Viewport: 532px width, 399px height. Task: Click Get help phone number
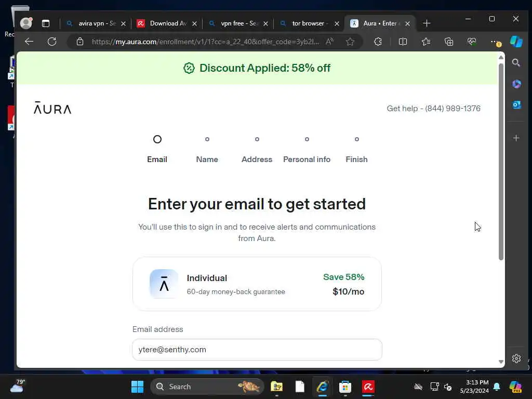click(434, 108)
